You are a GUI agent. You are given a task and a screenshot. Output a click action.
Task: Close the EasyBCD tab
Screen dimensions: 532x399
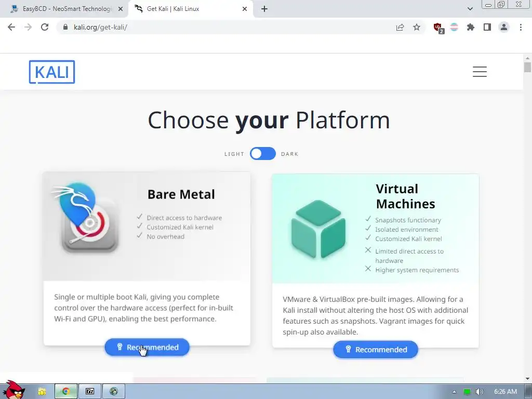click(121, 9)
